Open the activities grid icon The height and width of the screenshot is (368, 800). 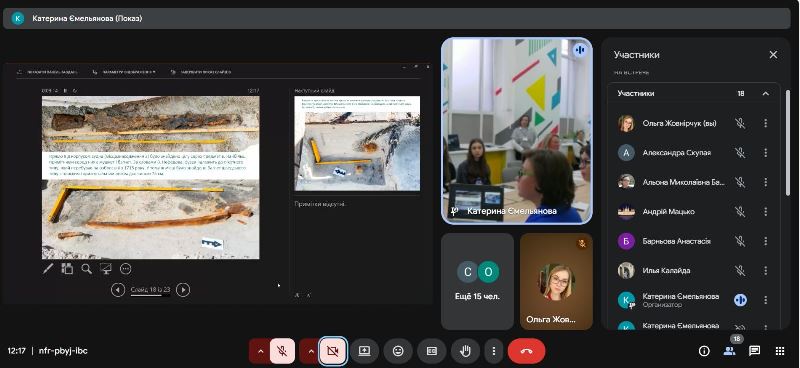coord(780,351)
